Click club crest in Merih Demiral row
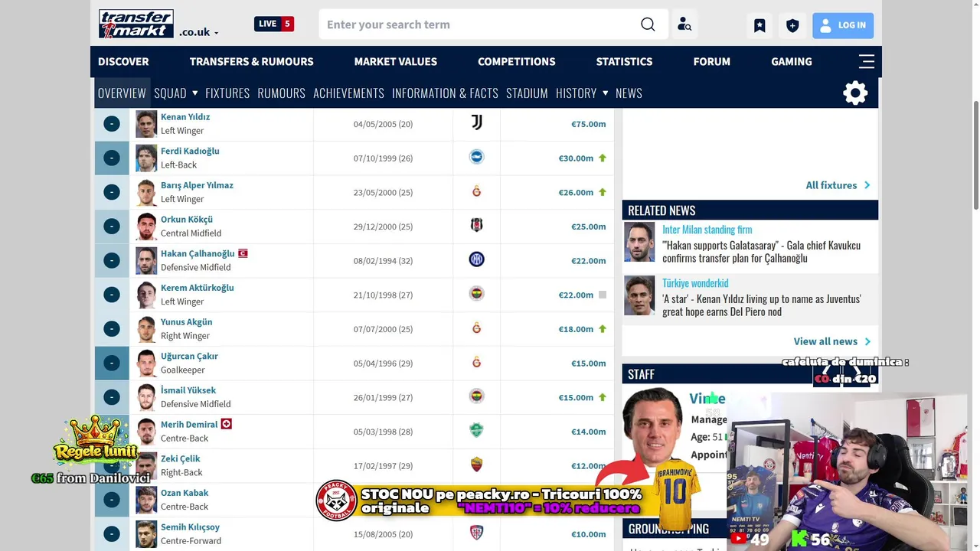 pos(476,430)
